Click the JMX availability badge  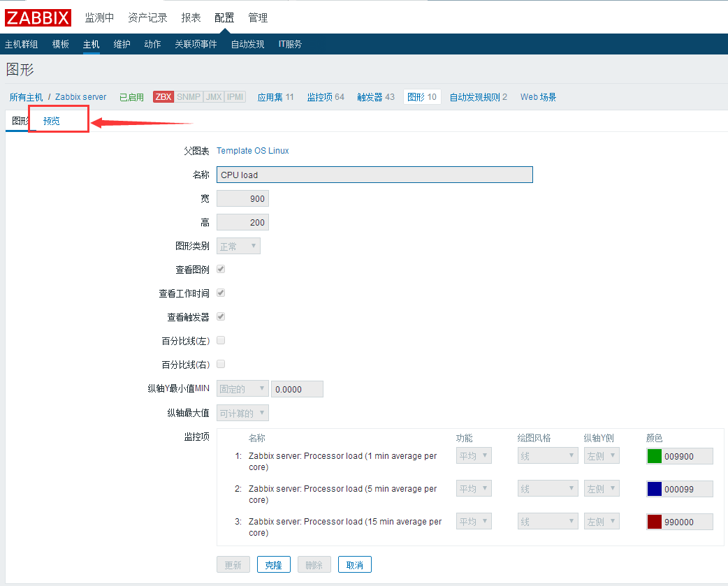click(214, 97)
